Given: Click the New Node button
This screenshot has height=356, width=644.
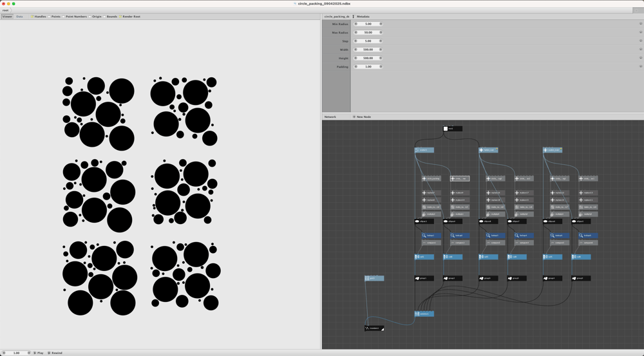Looking at the screenshot, I should click(361, 117).
